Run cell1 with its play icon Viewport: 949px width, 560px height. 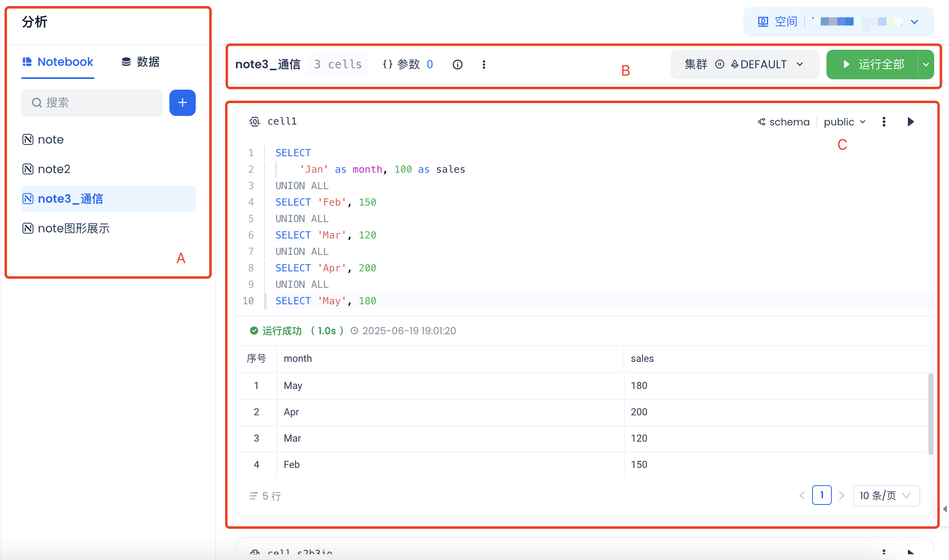[910, 122]
